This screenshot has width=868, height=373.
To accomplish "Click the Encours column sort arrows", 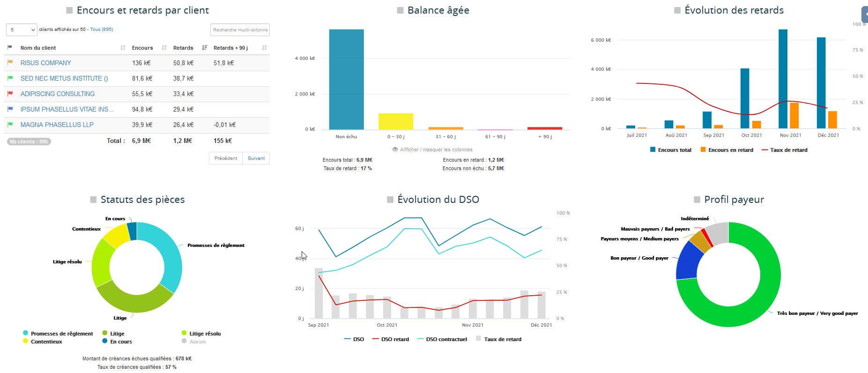I will click(164, 48).
